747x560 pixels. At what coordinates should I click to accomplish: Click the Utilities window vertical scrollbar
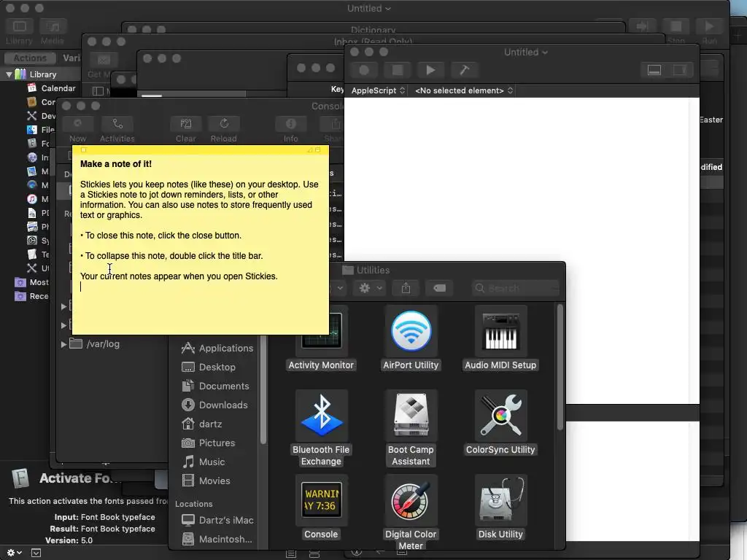pos(560,367)
